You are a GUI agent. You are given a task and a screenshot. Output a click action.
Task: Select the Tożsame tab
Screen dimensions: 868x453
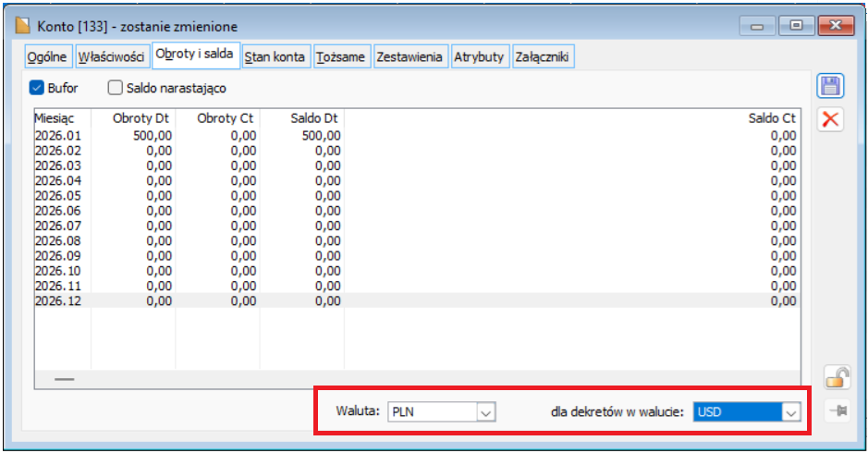point(341,57)
